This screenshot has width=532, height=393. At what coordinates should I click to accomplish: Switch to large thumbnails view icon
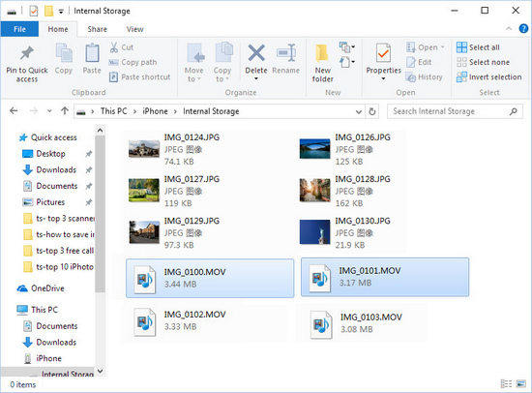click(520, 384)
